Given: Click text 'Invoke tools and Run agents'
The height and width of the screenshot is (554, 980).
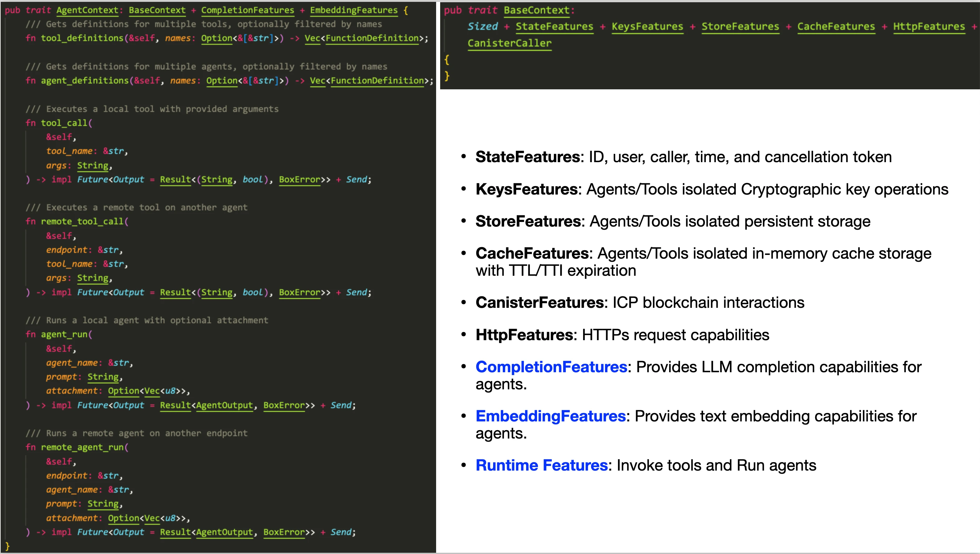Looking at the screenshot, I should tap(716, 465).
